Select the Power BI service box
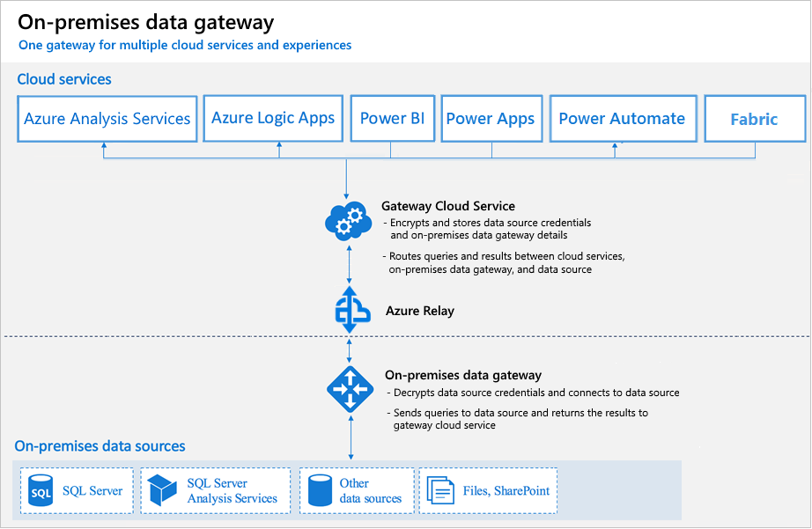Viewport: 812px width, 529px height. (392, 118)
